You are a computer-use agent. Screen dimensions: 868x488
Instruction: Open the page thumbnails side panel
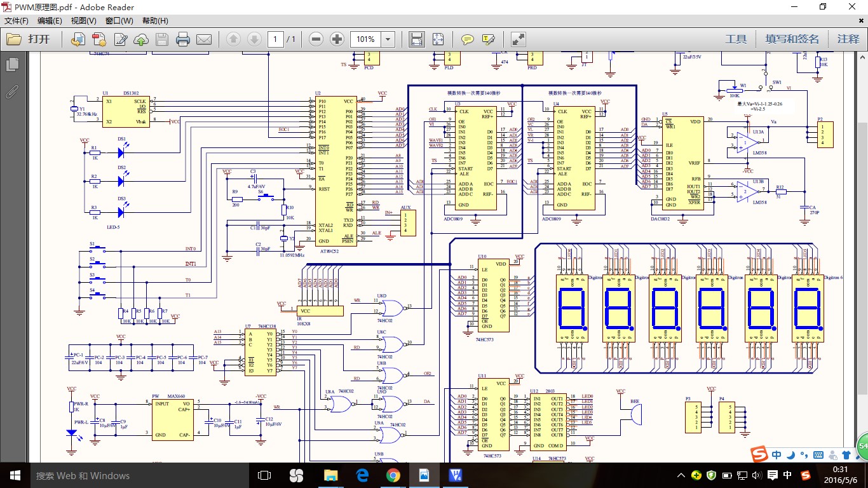(12, 64)
